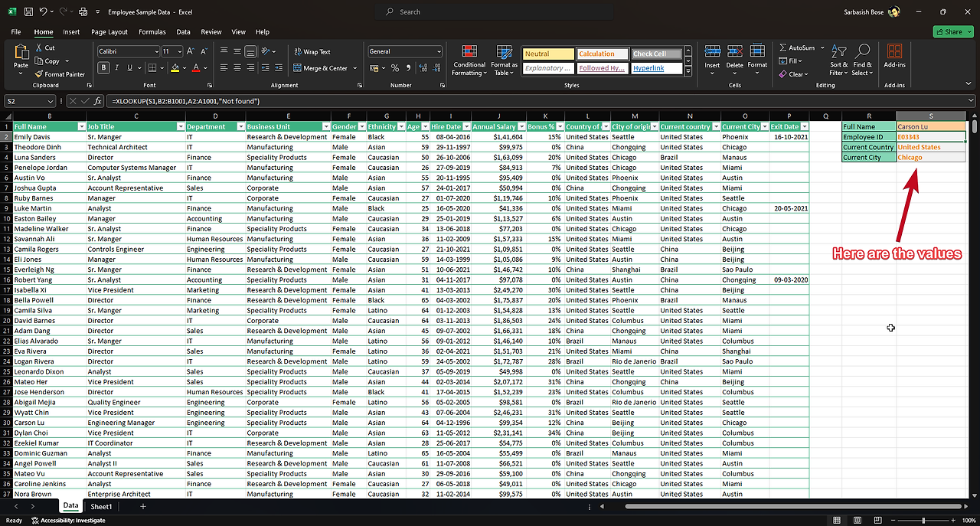This screenshot has height=526, width=980.
Task: Toggle Wrap Text
Action: (x=312, y=52)
